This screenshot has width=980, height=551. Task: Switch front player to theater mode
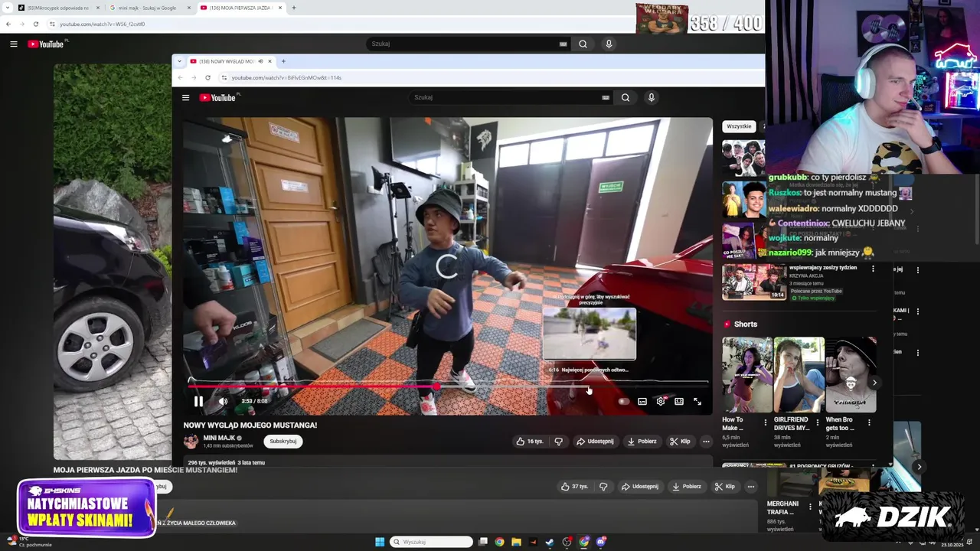click(x=679, y=401)
